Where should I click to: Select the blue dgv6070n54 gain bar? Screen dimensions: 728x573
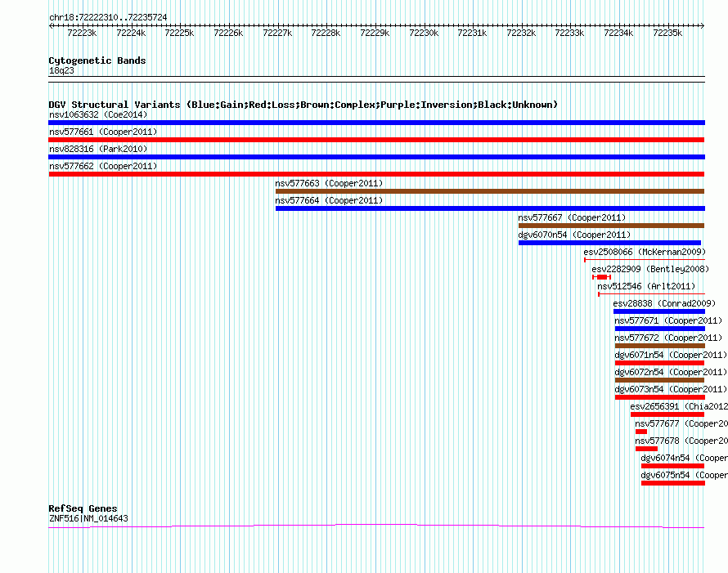[x=609, y=243]
